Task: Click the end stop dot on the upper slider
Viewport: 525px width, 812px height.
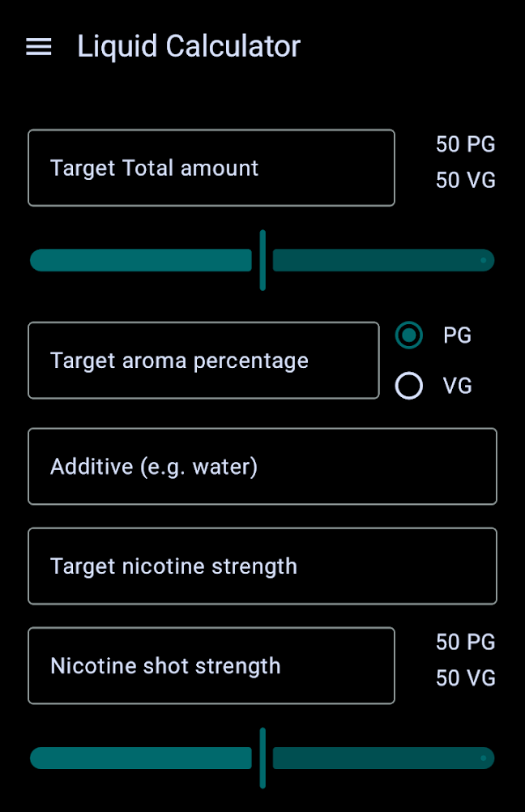Action: pyautogui.click(x=483, y=260)
